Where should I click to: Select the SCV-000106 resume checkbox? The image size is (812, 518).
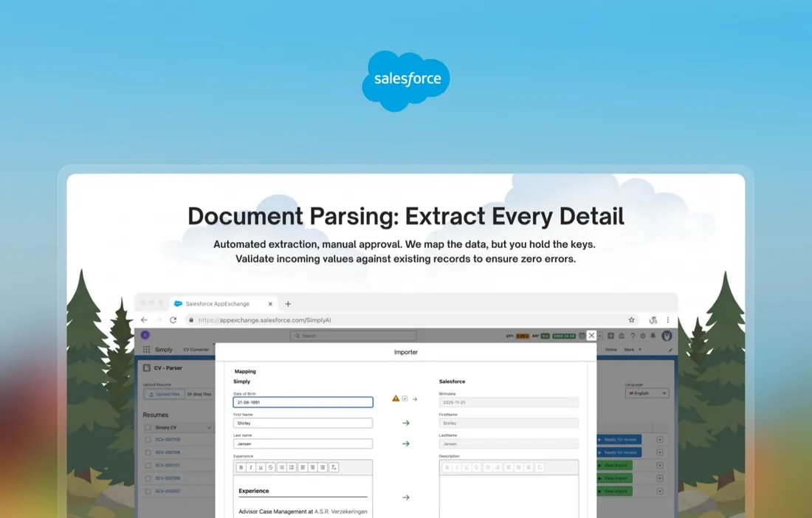[148, 478]
